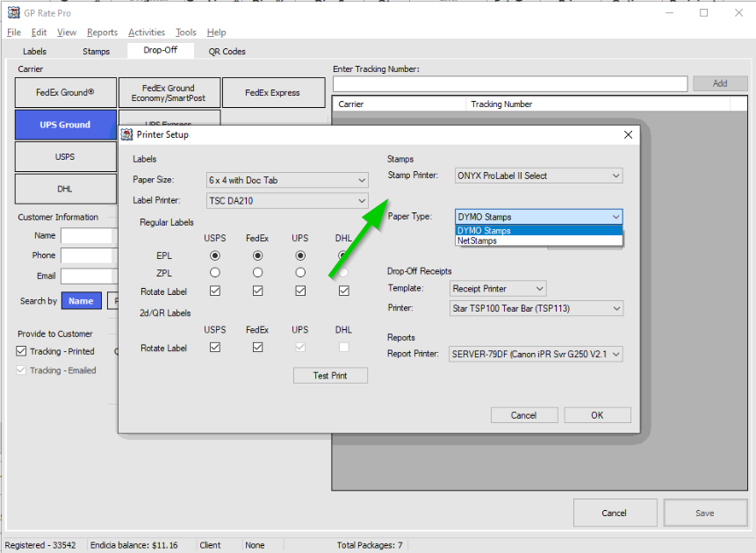The height and width of the screenshot is (553, 756).
Task: Toggle Rotate Label for USPS 2d/QR labels
Action: click(215, 347)
